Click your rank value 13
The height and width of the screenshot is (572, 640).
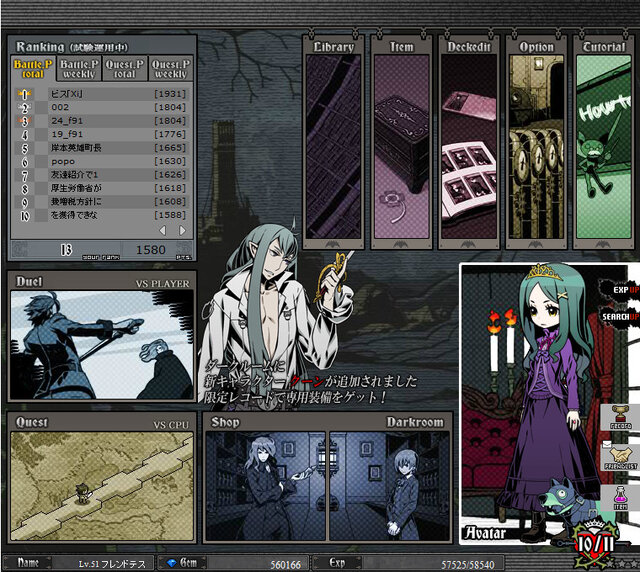66,249
